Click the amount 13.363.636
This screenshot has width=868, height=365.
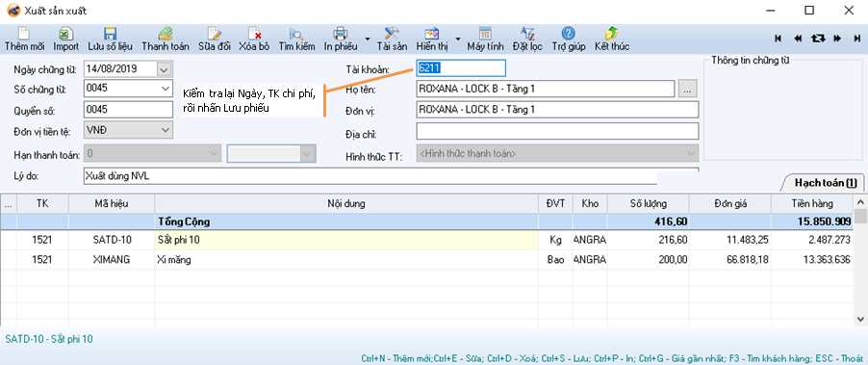pyautogui.click(x=812, y=259)
